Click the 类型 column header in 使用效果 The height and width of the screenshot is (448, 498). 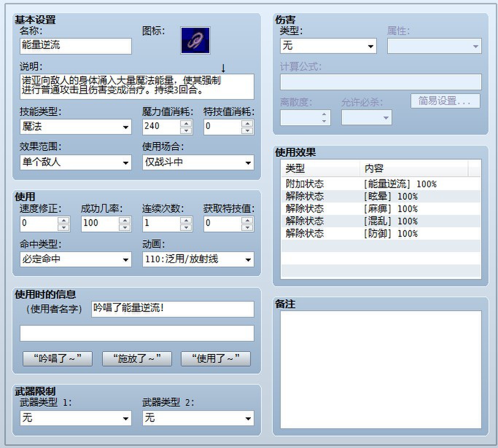320,168
